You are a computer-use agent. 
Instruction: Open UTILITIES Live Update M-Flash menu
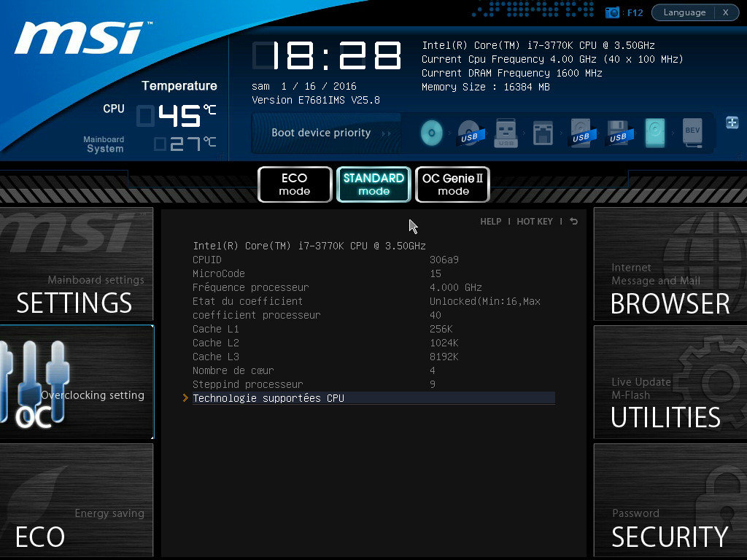pyautogui.click(x=670, y=382)
